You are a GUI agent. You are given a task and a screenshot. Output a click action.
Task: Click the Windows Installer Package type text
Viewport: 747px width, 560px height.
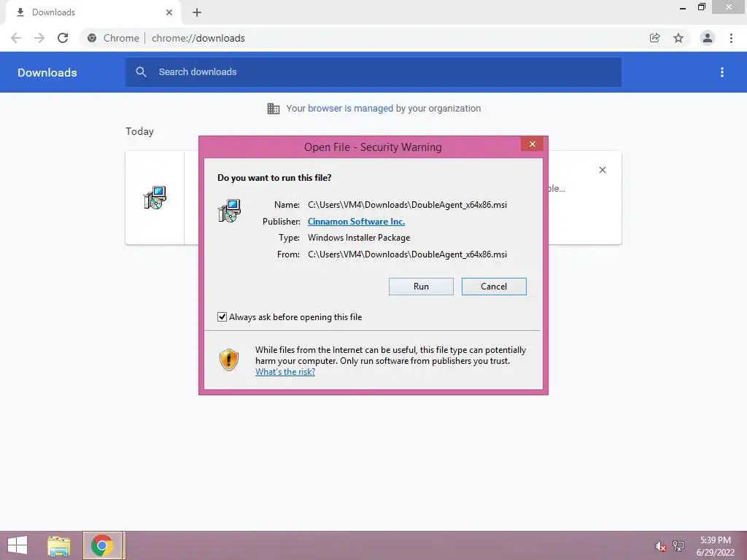click(x=359, y=238)
